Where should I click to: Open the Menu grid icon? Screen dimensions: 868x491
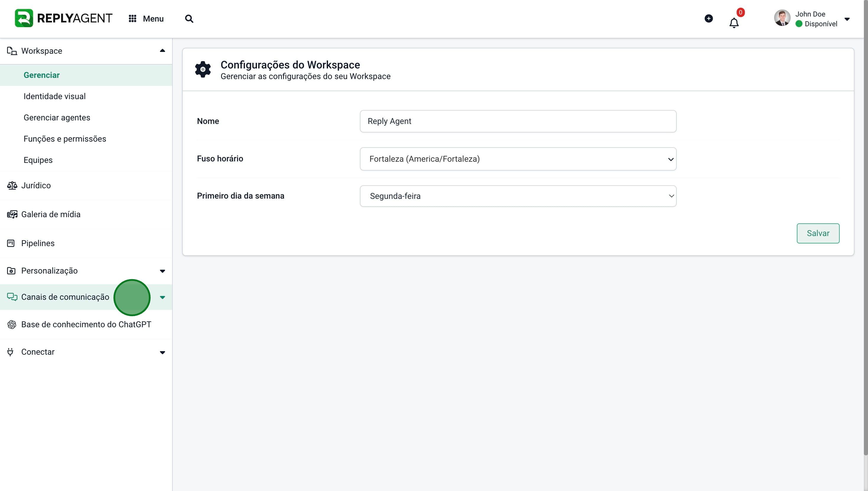point(132,19)
